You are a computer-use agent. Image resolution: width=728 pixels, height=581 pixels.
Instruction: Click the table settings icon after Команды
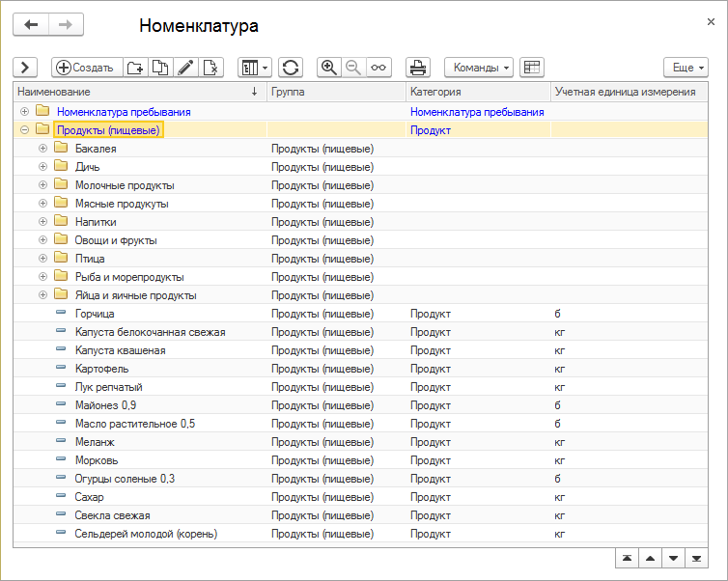pos(532,68)
